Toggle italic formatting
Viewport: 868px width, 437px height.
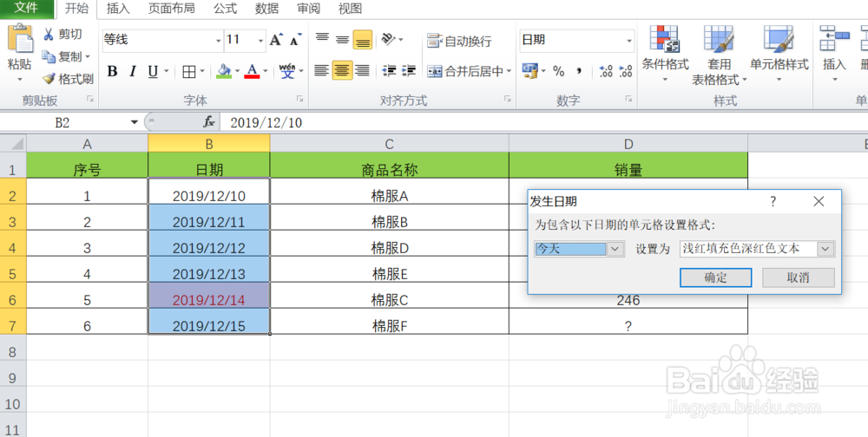132,71
